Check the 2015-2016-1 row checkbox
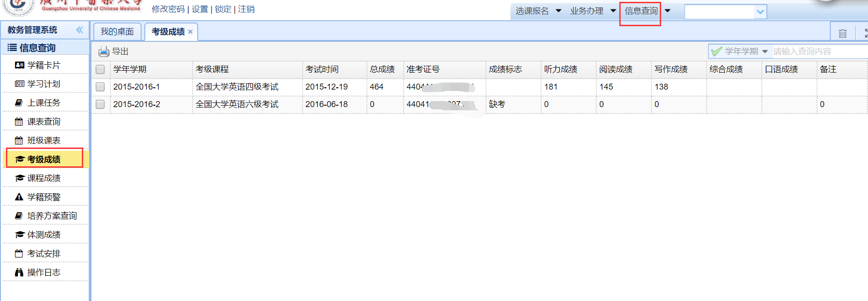 point(100,87)
